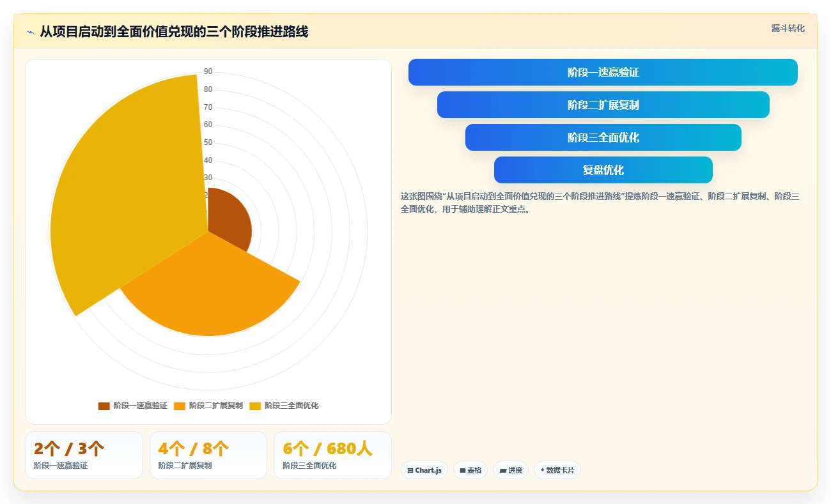Select the 复盘优化 funnel bar
The image size is (831, 504).
(603, 170)
